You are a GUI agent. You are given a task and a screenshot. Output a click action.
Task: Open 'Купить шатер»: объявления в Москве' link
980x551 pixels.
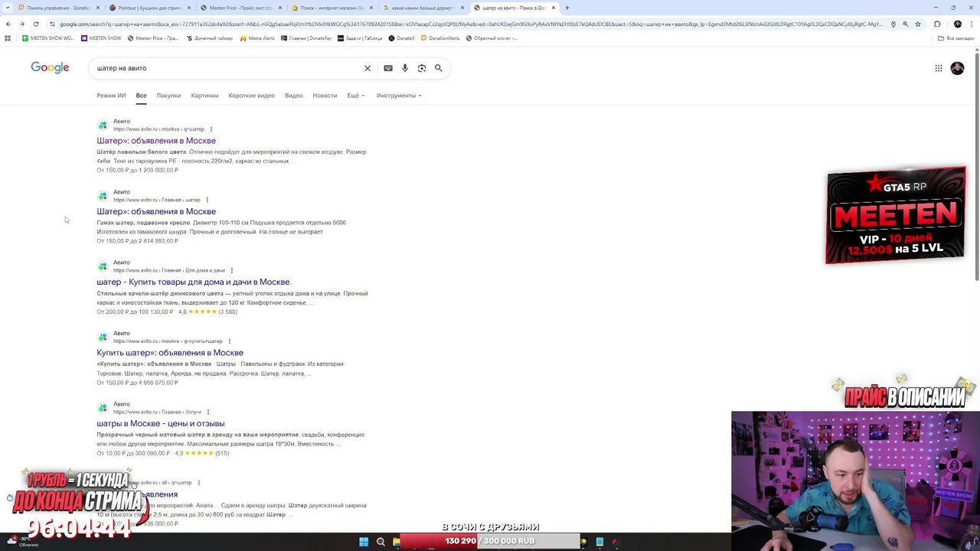(x=170, y=353)
